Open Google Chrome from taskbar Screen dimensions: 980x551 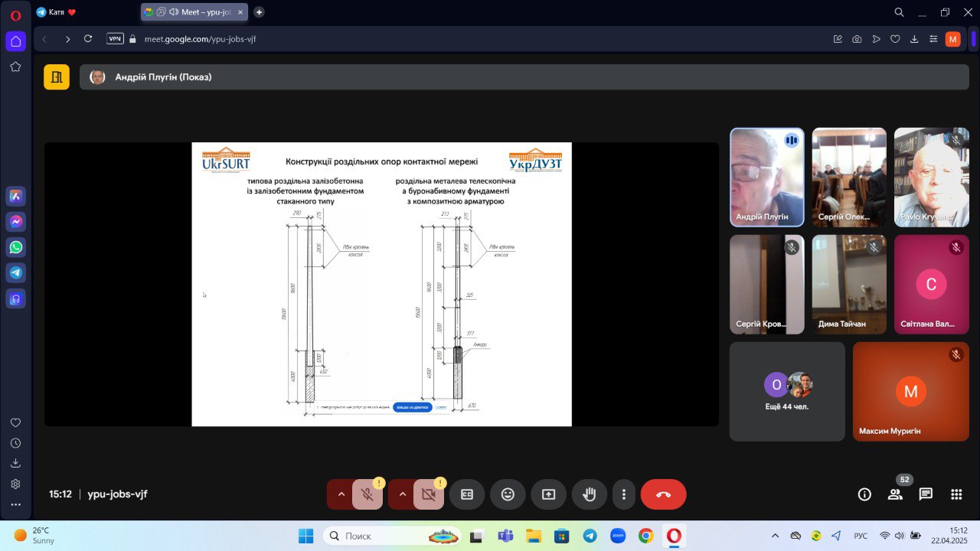point(645,536)
